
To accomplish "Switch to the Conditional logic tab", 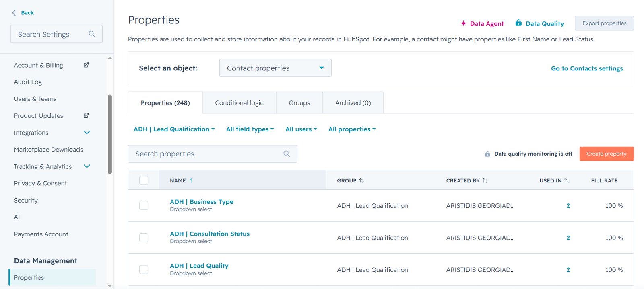I will click(239, 103).
